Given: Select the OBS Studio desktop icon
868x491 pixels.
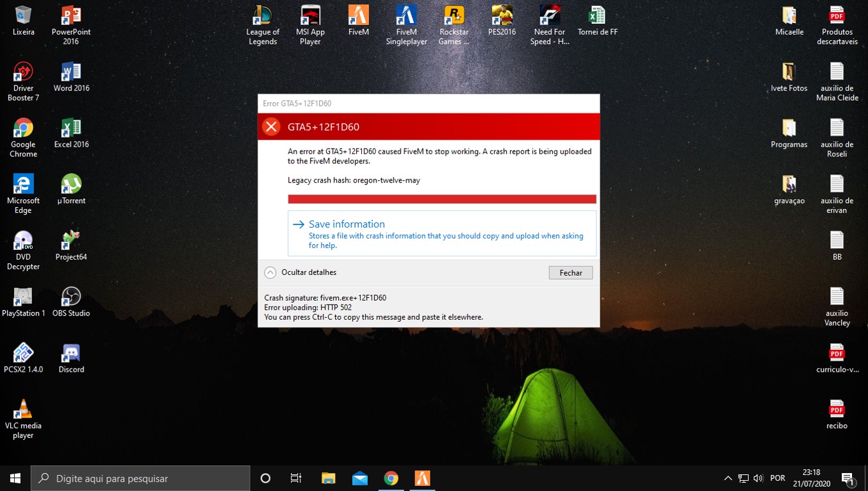Looking at the screenshot, I should tap(71, 301).
